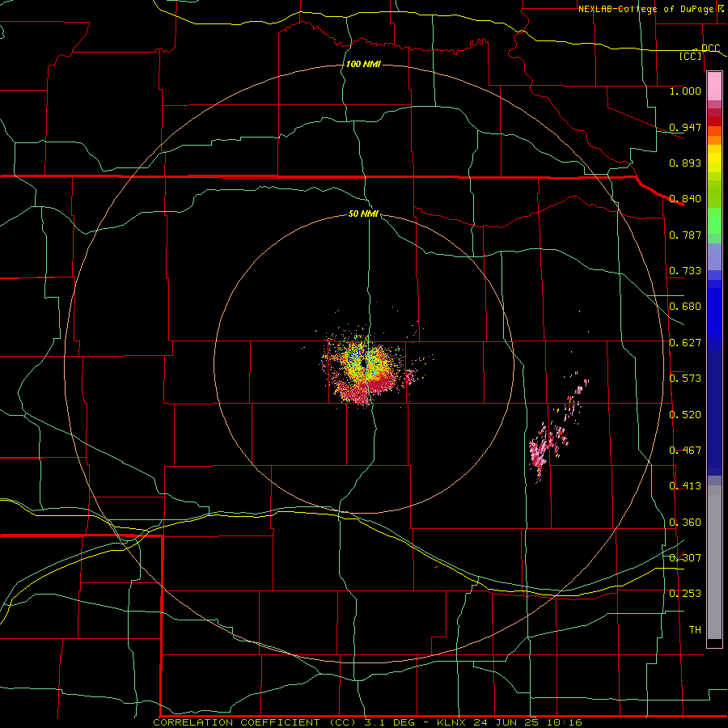The image size is (728, 728).
Task: Click the 1.000 value on the color scale
Action: click(685, 91)
